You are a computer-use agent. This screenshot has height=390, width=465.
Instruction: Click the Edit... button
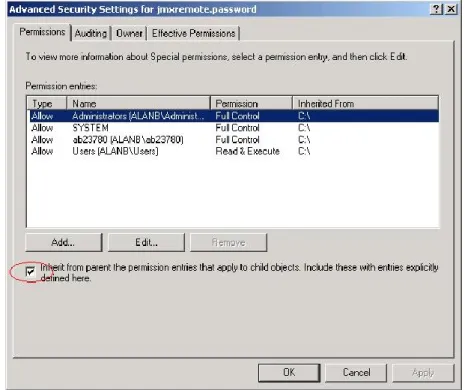click(x=146, y=242)
